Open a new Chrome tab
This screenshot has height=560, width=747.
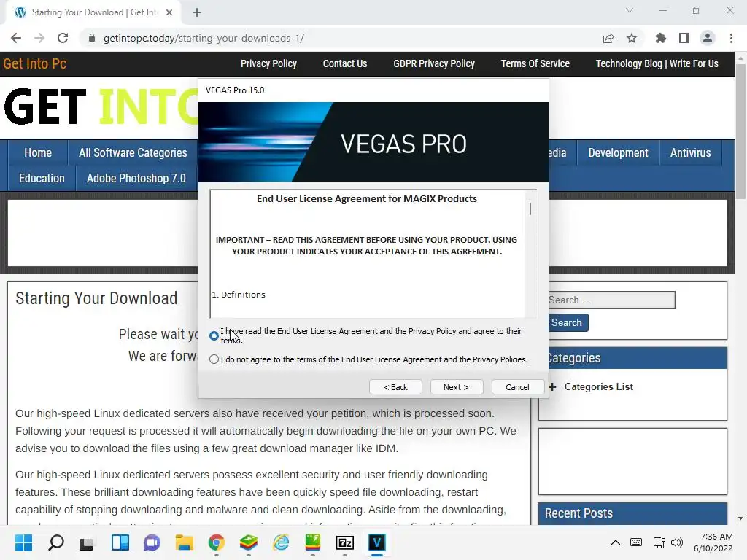click(197, 12)
